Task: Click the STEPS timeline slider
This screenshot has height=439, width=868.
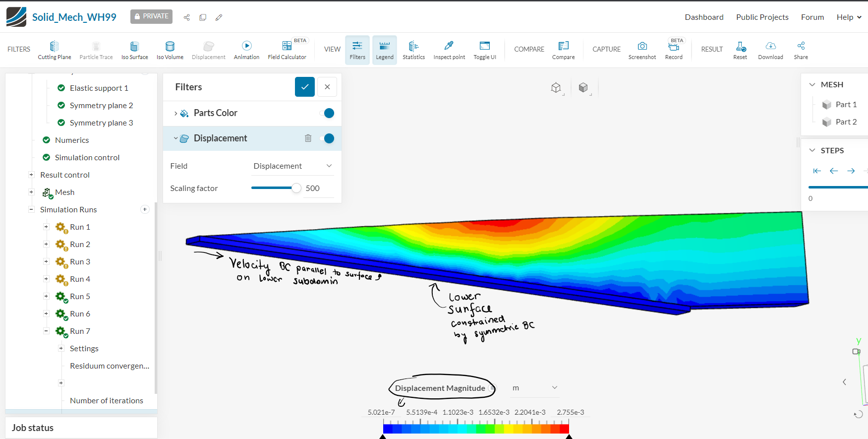Action: click(x=838, y=187)
